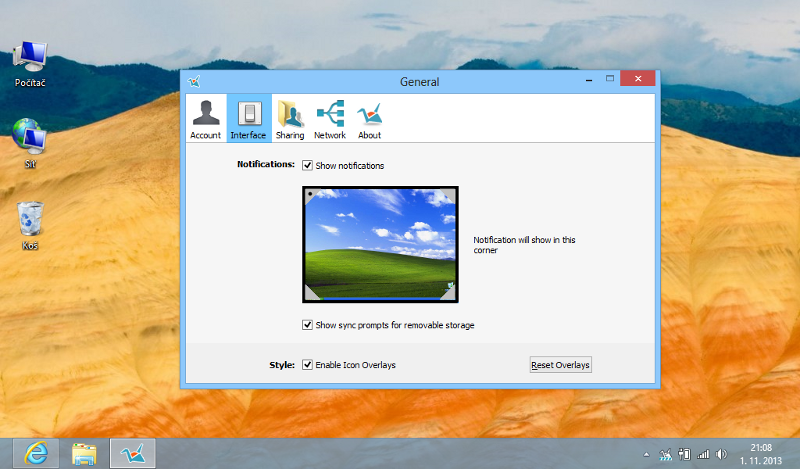
Task: Open the Sharing folder tab
Action: click(290, 119)
